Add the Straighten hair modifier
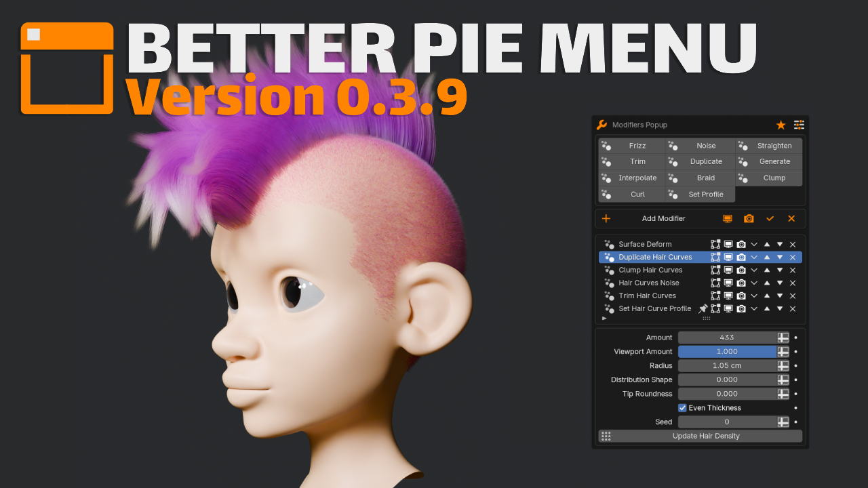The height and width of the screenshot is (488, 868). 769,146
